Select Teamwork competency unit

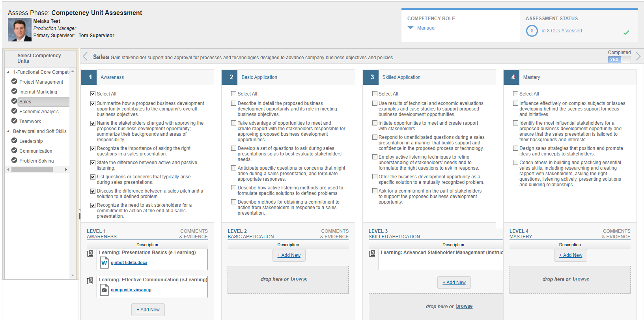30,121
